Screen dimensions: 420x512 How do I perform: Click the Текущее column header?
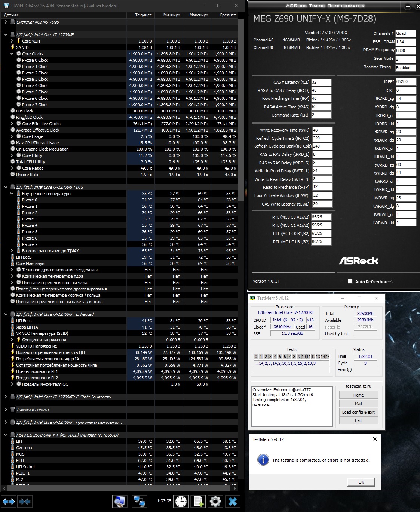click(141, 15)
